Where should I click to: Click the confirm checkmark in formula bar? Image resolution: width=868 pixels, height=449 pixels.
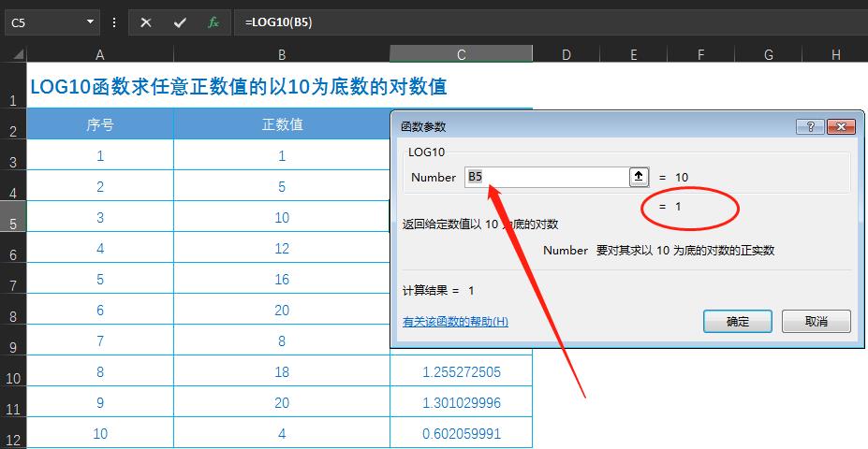pyautogui.click(x=180, y=22)
